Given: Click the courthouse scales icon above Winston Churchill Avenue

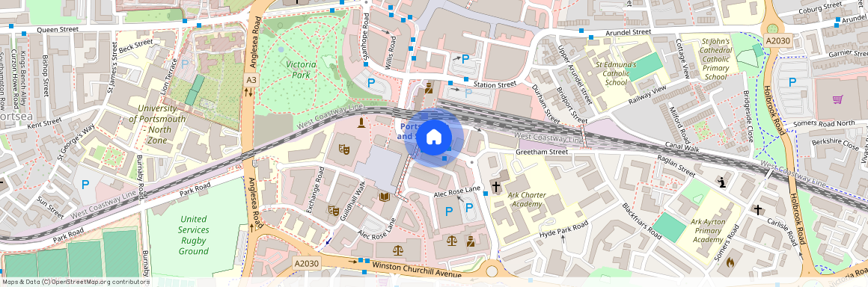Looking at the screenshot, I should click(398, 250).
